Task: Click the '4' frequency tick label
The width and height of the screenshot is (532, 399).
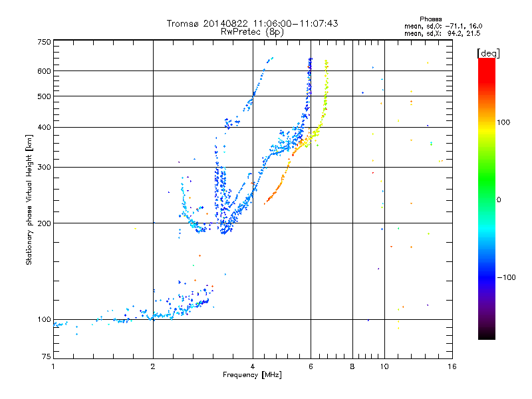Action: (x=253, y=366)
